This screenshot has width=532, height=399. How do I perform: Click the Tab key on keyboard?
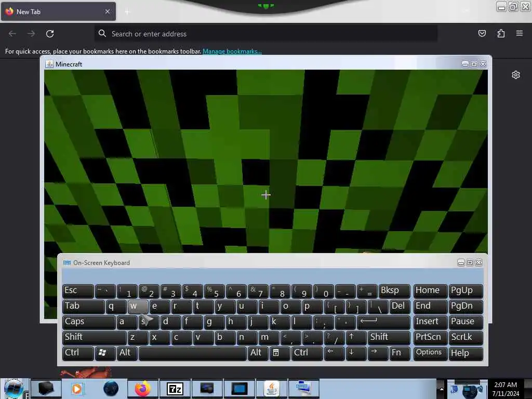[x=84, y=307]
